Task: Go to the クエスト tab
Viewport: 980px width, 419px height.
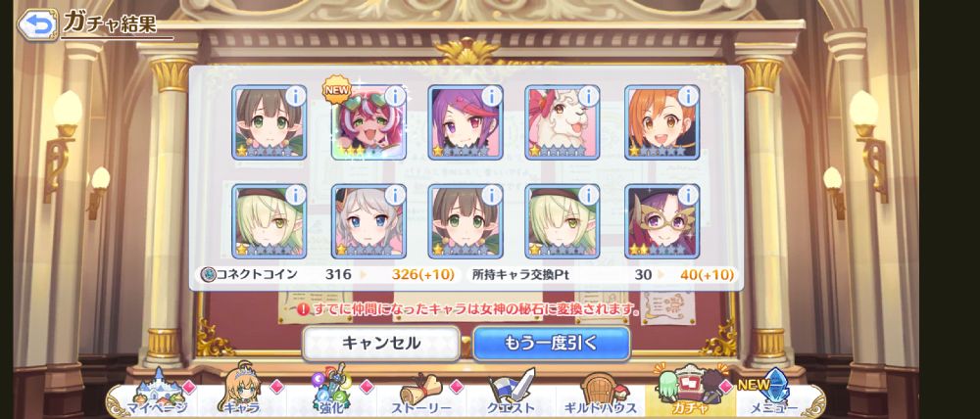Action: pos(512,396)
